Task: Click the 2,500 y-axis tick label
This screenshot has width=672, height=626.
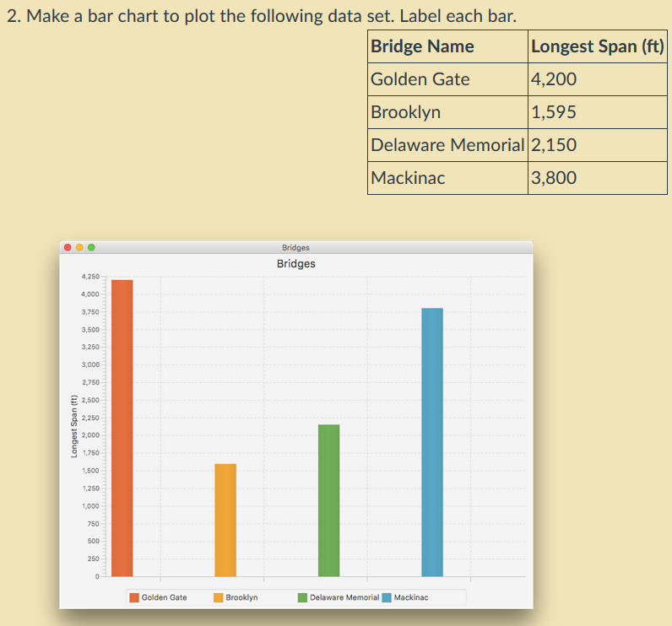Action: click(90, 400)
